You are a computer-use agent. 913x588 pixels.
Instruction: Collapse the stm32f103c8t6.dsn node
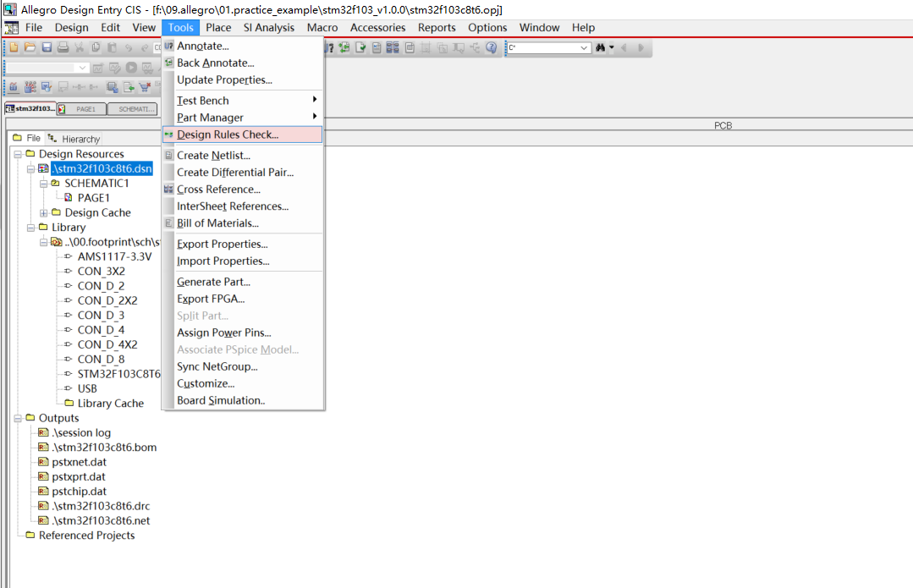tap(30, 169)
